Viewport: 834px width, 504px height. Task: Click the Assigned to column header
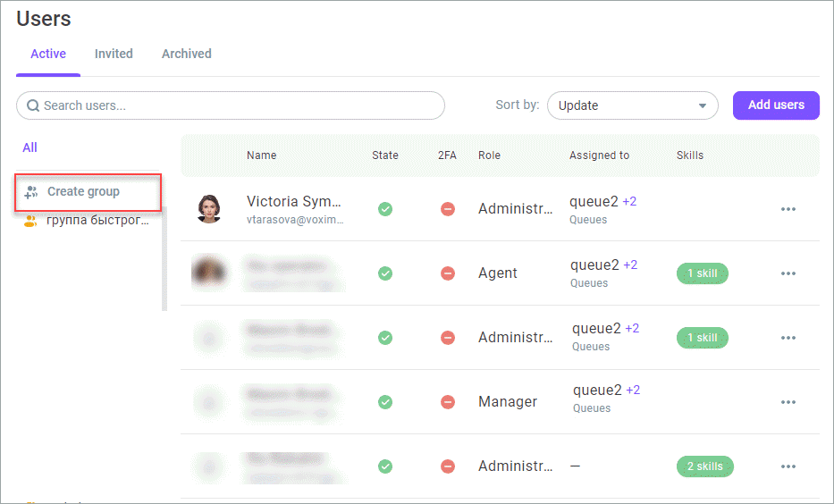(599, 155)
